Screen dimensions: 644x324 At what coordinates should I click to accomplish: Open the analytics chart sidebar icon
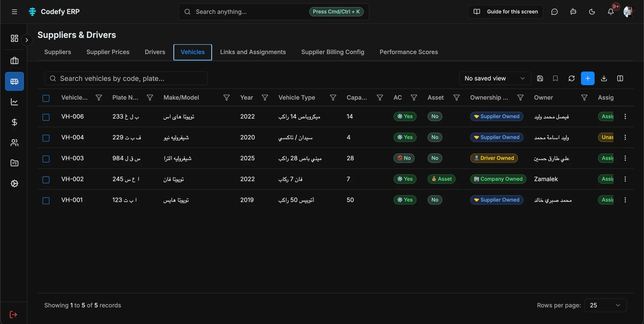click(x=14, y=102)
